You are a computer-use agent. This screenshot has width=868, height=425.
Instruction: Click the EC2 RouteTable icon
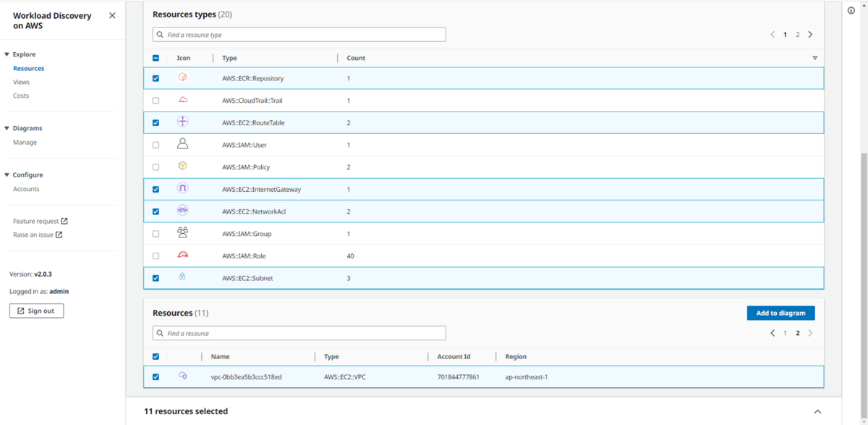pyautogui.click(x=183, y=122)
